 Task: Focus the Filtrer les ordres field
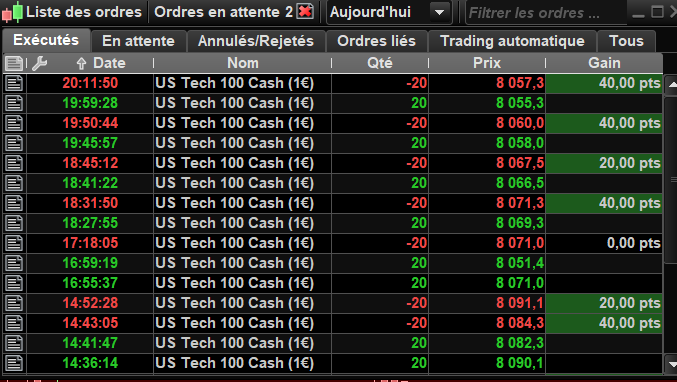tap(546, 13)
